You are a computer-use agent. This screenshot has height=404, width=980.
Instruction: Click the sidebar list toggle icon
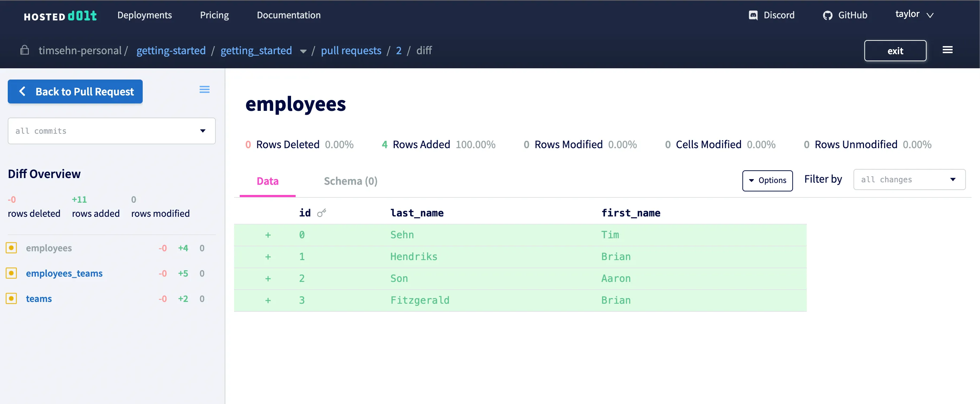204,89
